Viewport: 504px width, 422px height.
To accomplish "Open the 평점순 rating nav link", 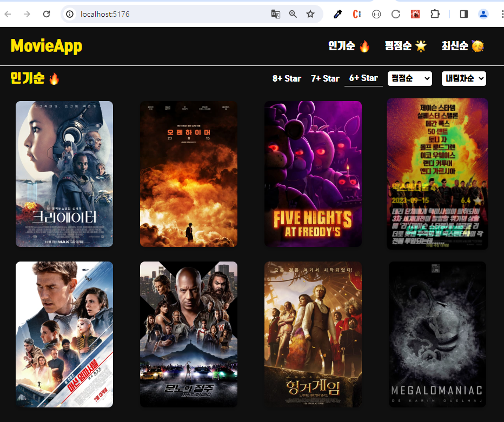I will tap(406, 46).
